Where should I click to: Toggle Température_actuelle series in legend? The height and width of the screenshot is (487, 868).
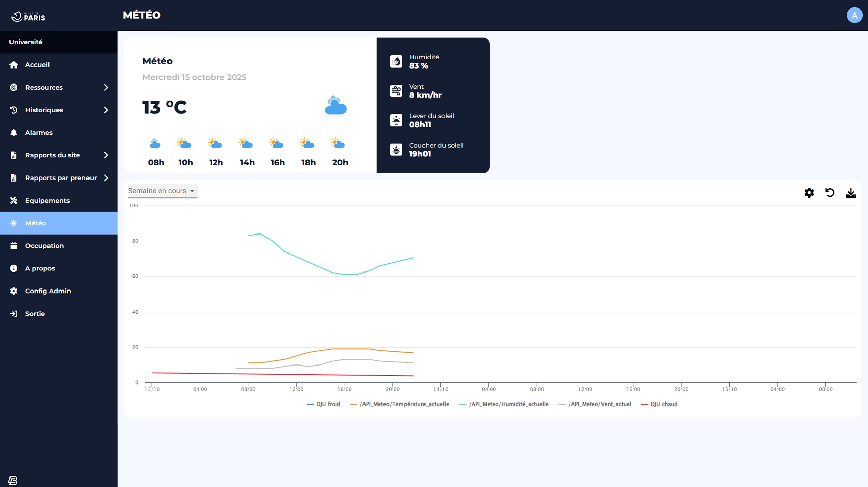(x=404, y=404)
